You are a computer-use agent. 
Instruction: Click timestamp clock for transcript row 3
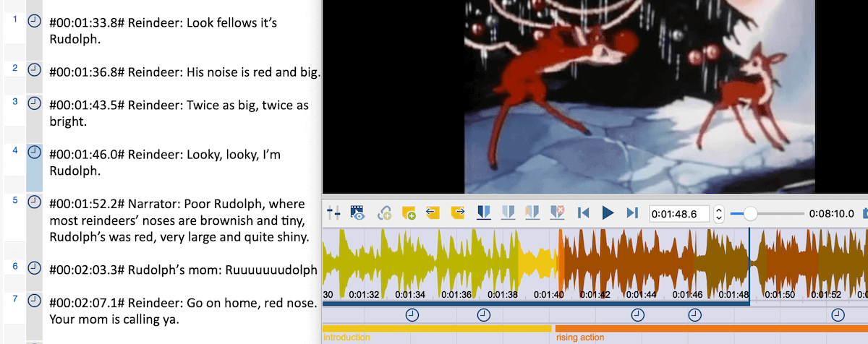tap(34, 103)
